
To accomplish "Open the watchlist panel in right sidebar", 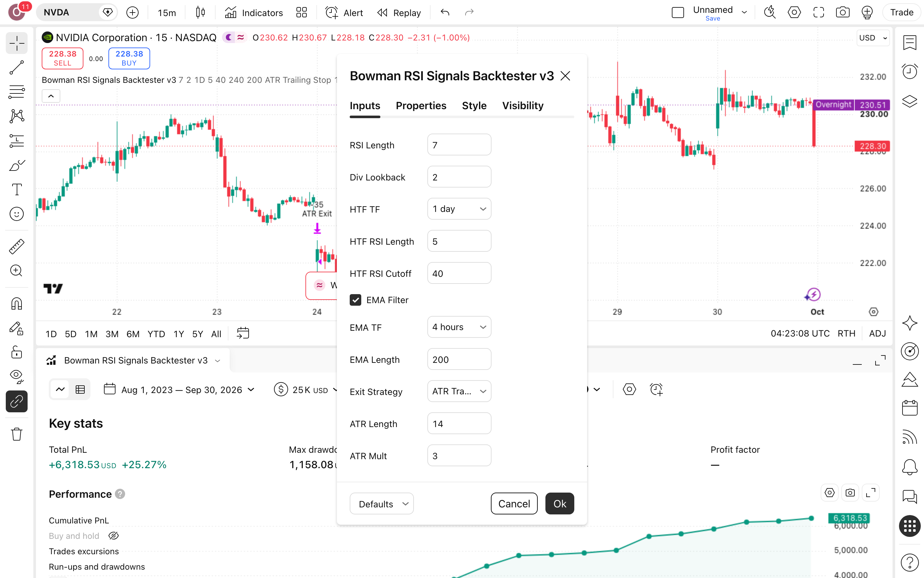I will click(910, 42).
